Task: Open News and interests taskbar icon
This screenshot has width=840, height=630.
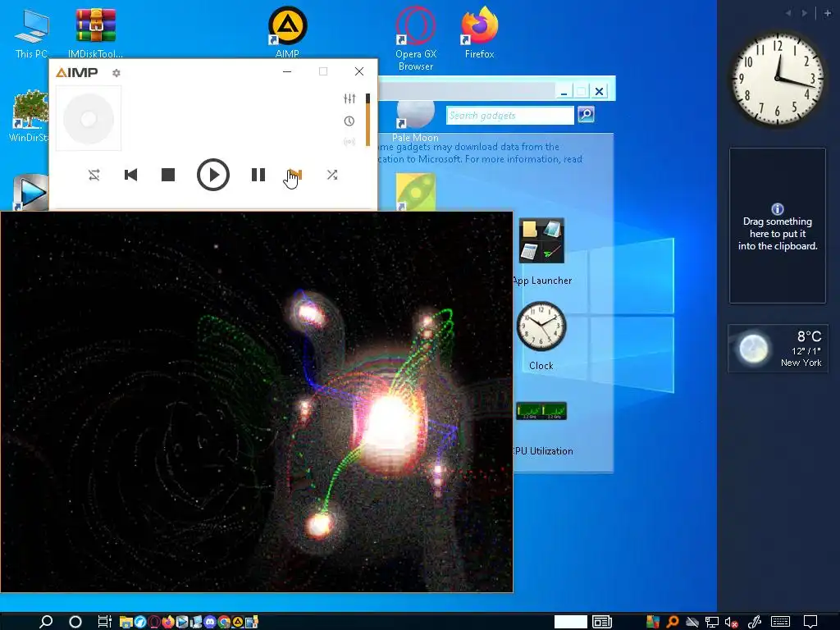Action: 602,622
